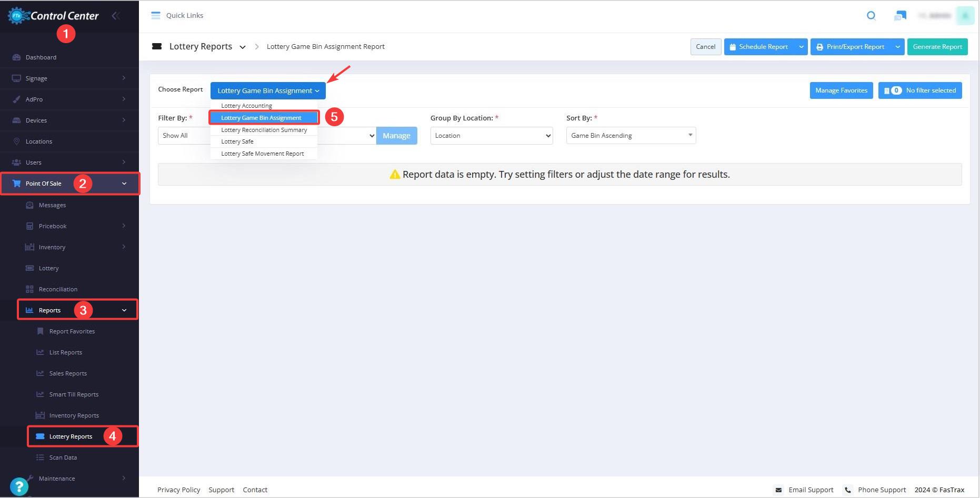980x498 pixels.
Task: Click the Print/Export Report button
Action: (x=851, y=47)
